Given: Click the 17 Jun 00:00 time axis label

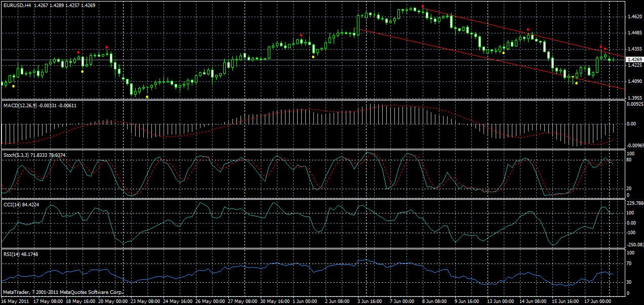Looking at the screenshot, I should tap(598, 299).
